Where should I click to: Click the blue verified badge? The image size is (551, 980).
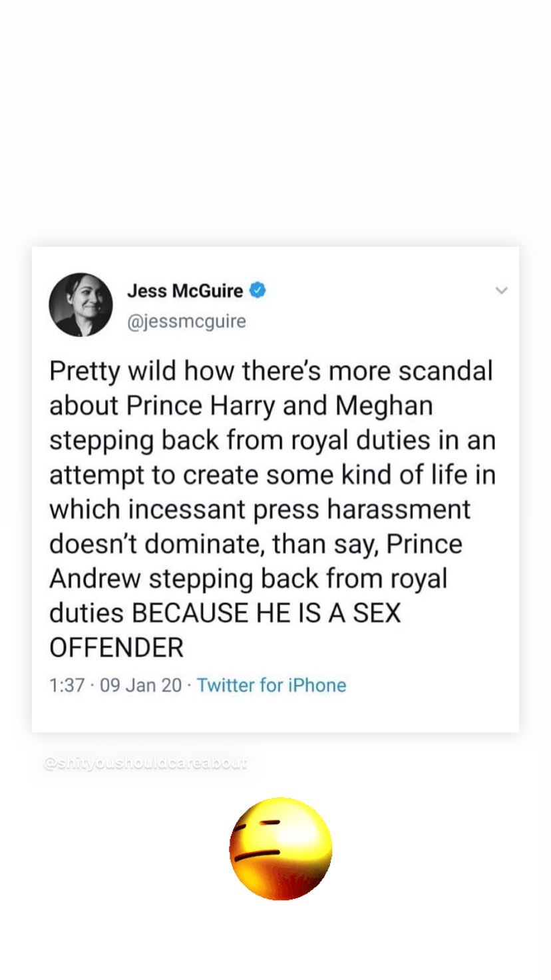[258, 290]
